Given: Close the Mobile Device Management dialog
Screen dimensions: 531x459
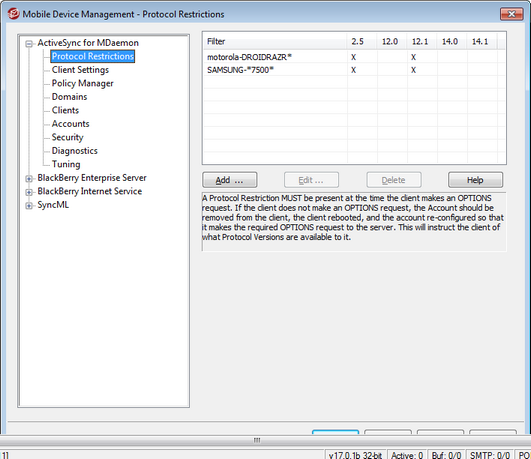Looking at the screenshot, I should click(511, 14).
